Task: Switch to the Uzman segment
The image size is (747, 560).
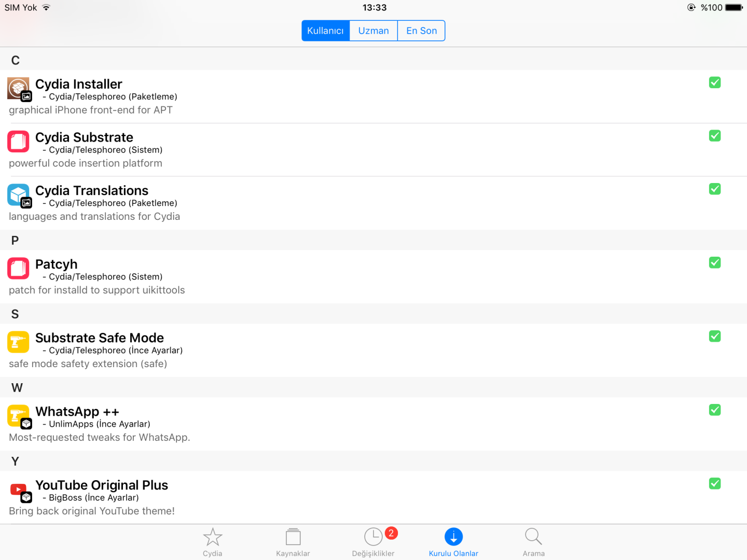Action: [374, 31]
